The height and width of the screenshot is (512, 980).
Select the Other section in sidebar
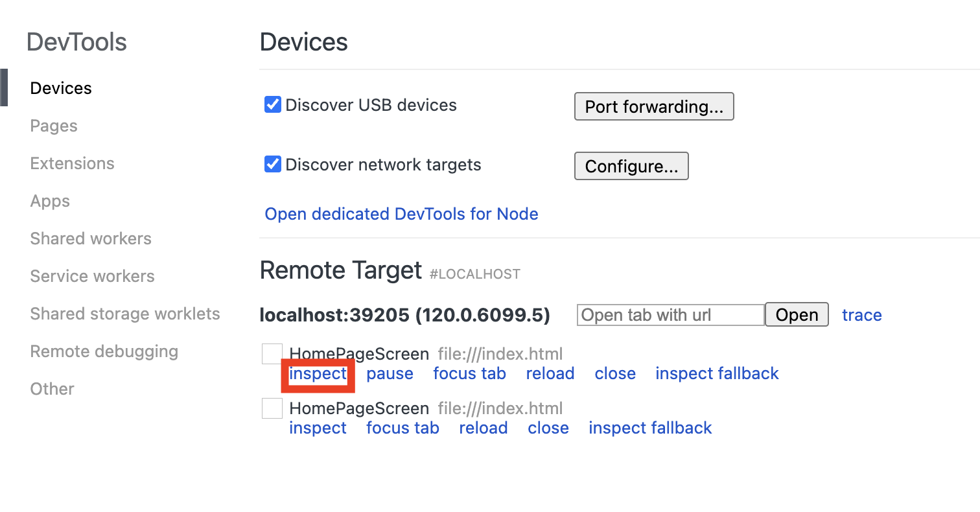click(x=52, y=388)
